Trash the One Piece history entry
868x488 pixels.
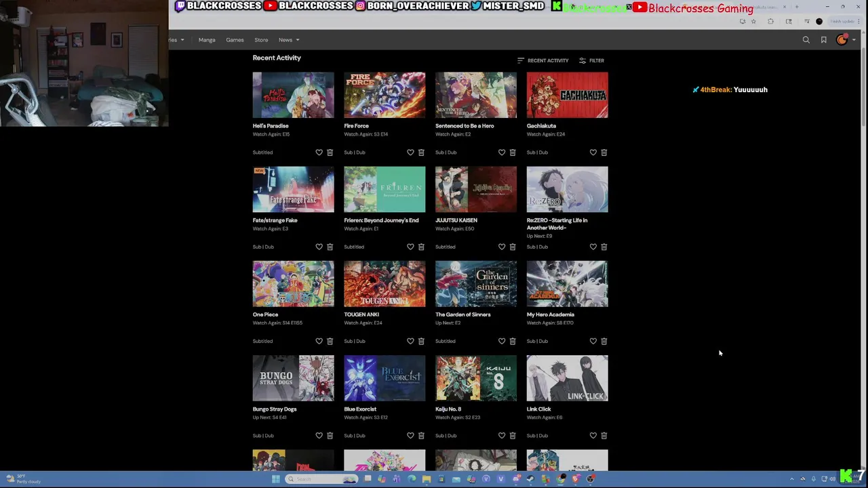(330, 341)
